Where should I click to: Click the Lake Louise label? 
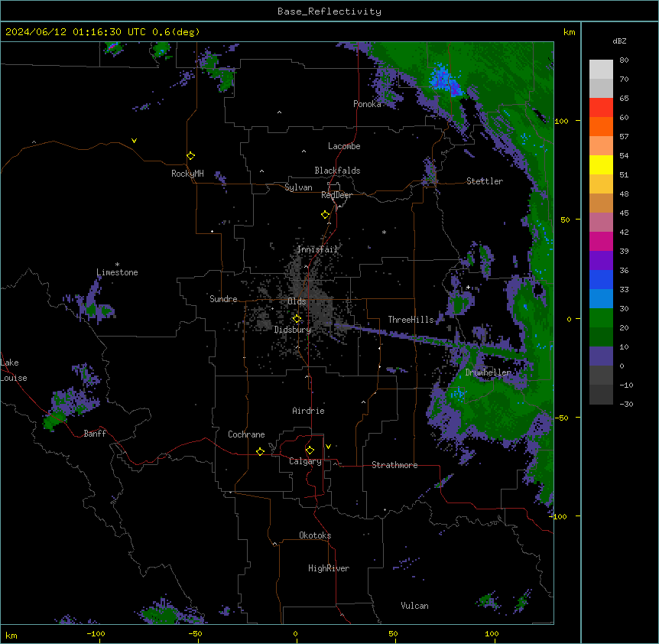coord(14,370)
